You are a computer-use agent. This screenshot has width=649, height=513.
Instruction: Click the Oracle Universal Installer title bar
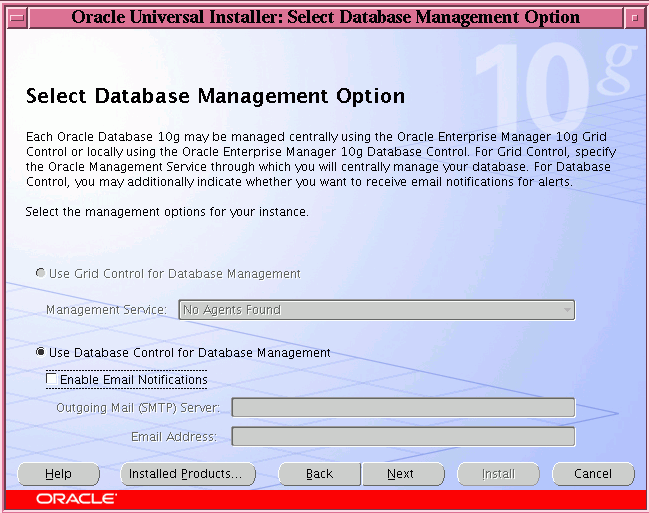coord(325,18)
